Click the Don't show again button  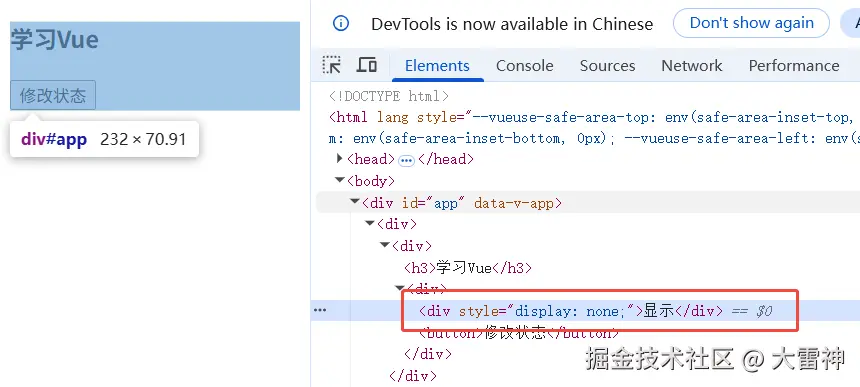751,23
